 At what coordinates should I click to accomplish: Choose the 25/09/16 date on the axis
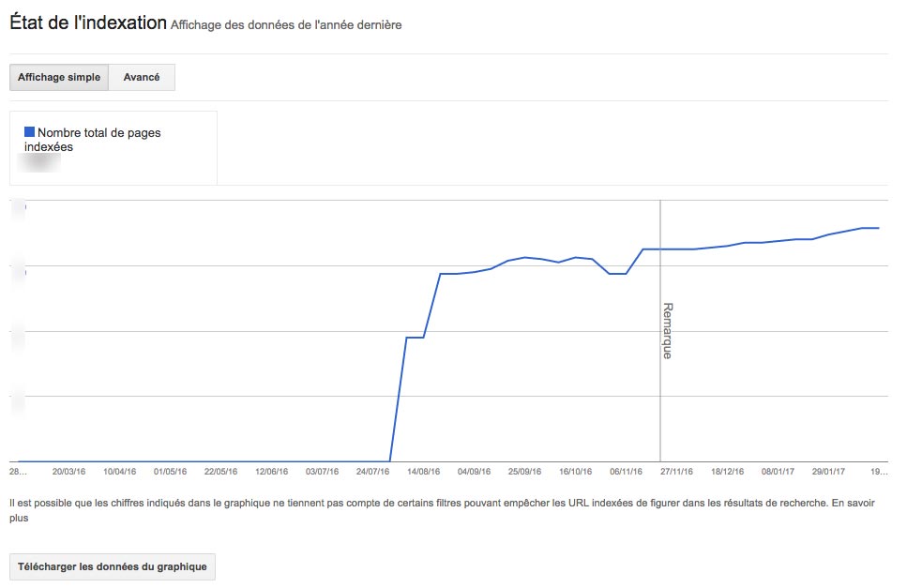click(x=524, y=472)
